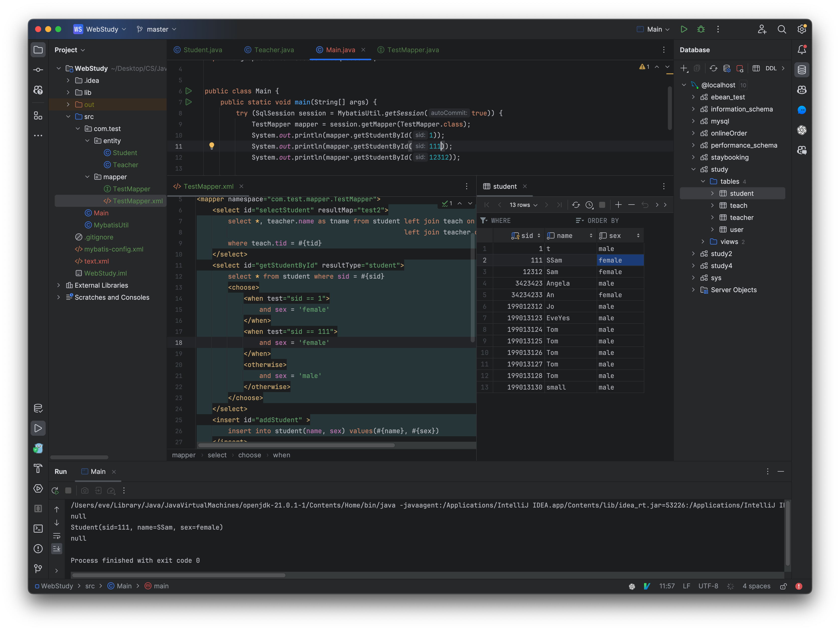Click the DDL button in the Database toolbar
The height and width of the screenshot is (631, 840).
(772, 68)
